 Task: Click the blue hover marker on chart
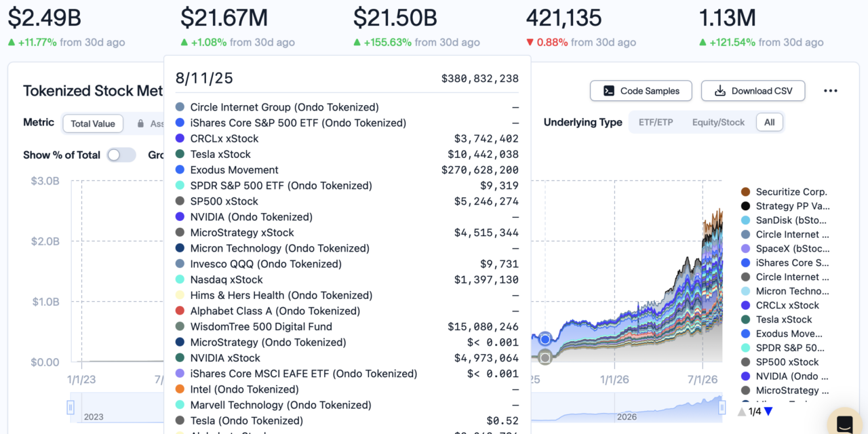[545, 339]
